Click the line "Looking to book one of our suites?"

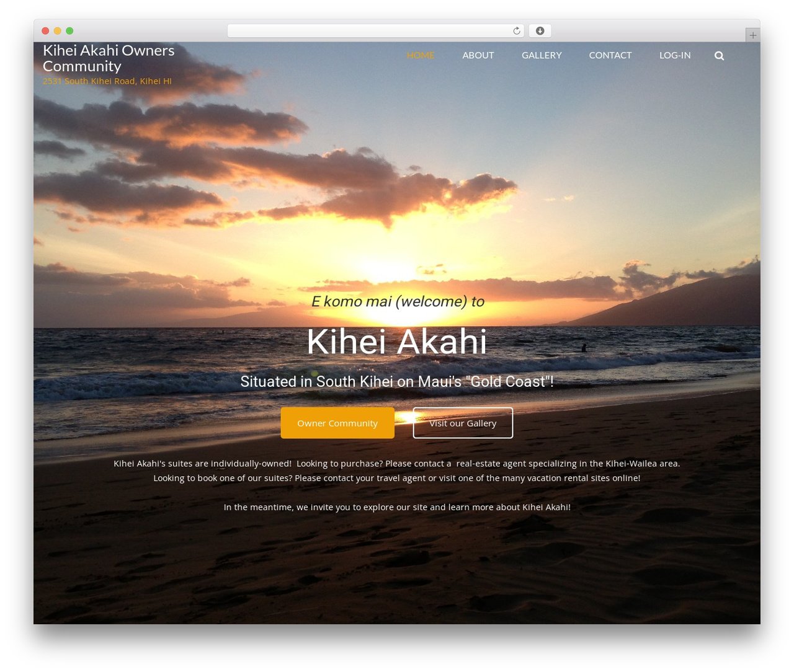pyautogui.click(x=397, y=478)
